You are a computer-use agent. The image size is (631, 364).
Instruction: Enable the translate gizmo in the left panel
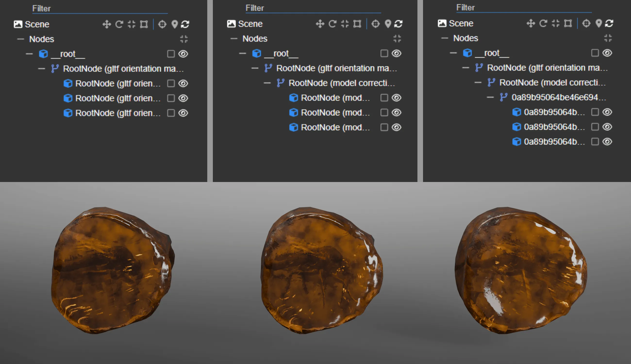point(107,24)
